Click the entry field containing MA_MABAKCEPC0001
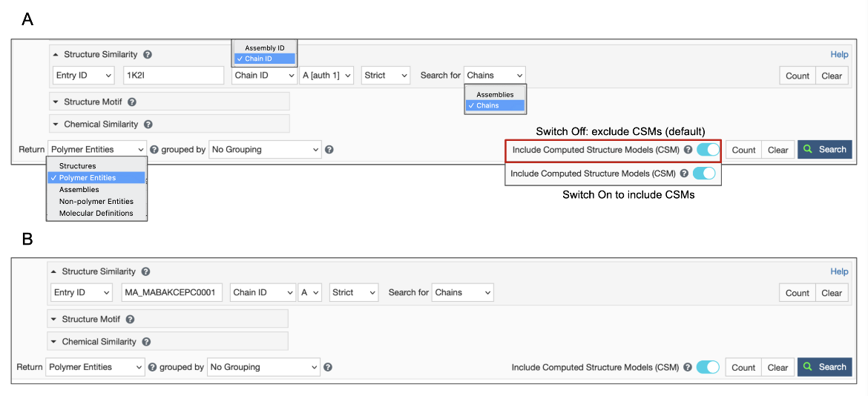 172,293
